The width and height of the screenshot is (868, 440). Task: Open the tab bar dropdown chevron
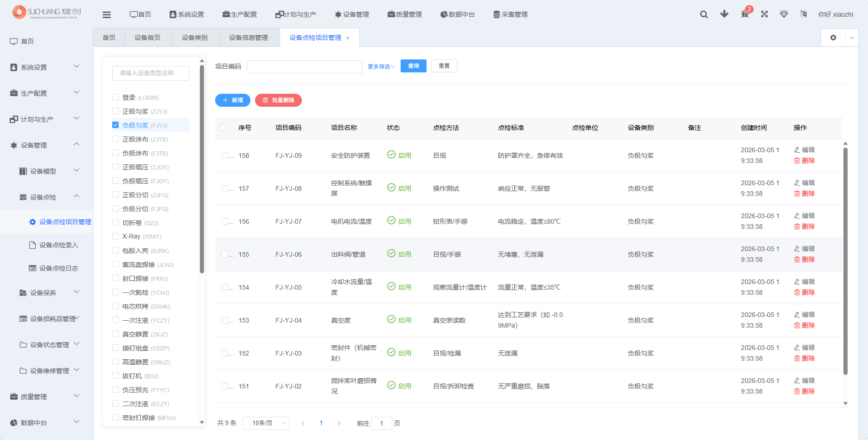(852, 38)
